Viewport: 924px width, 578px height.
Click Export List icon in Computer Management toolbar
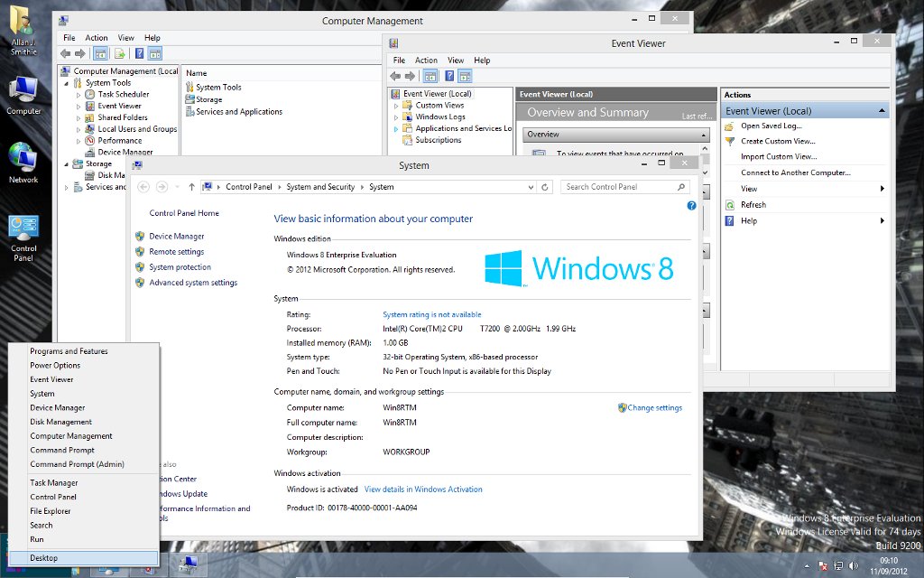[120, 53]
